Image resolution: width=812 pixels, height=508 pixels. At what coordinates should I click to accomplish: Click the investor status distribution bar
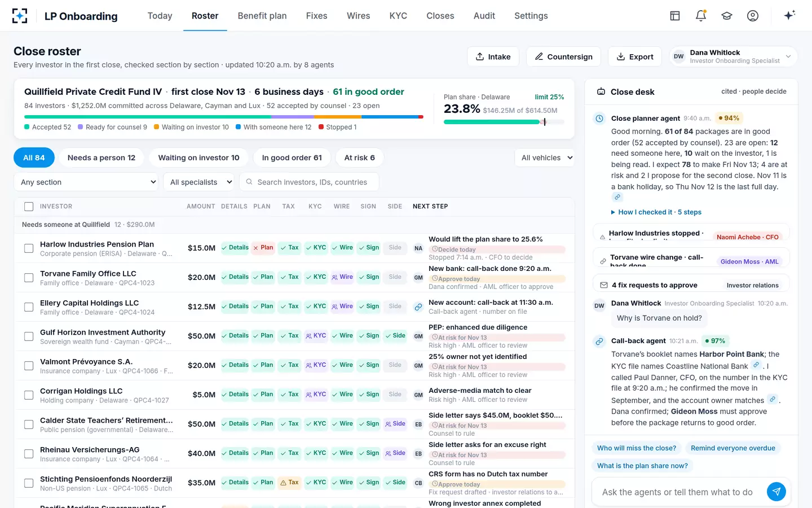click(224, 117)
